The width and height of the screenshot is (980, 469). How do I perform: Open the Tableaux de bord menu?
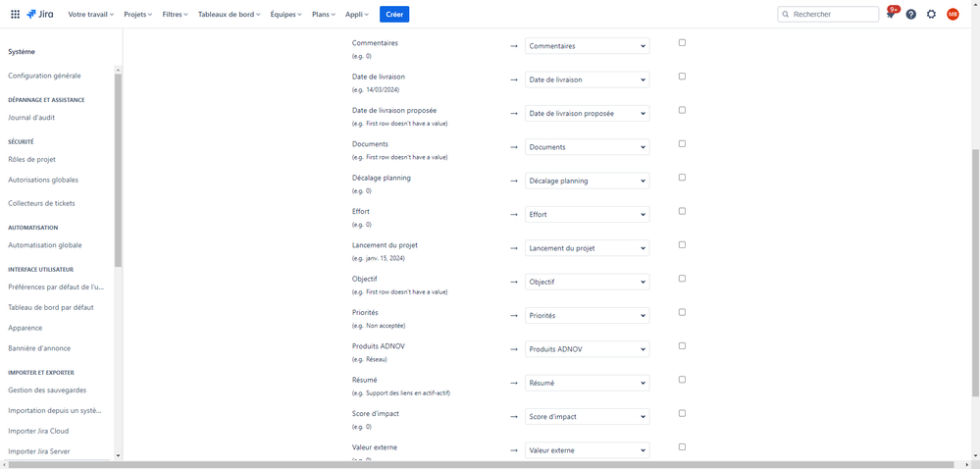229,14
